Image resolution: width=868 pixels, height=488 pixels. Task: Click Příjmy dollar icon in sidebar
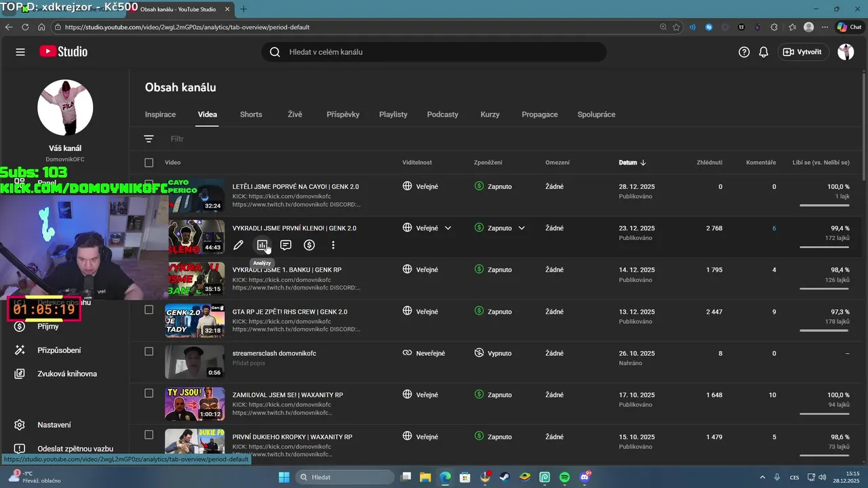pos(20,327)
